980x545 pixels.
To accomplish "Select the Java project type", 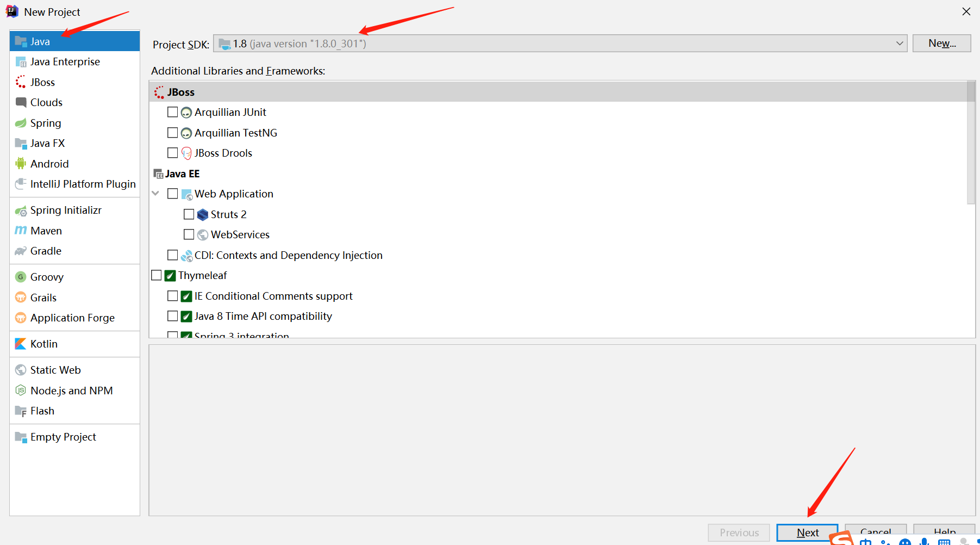I will coord(74,41).
